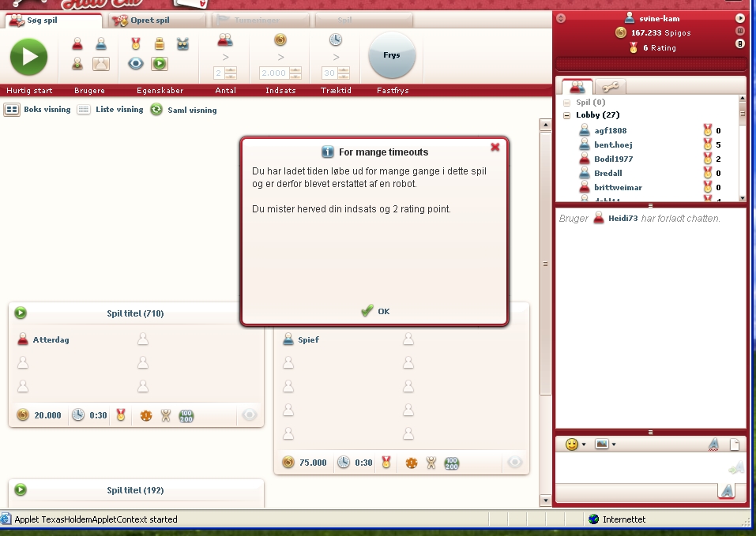Collapse the Spil (0) group
The height and width of the screenshot is (536, 756).
(x=566, y=103)
